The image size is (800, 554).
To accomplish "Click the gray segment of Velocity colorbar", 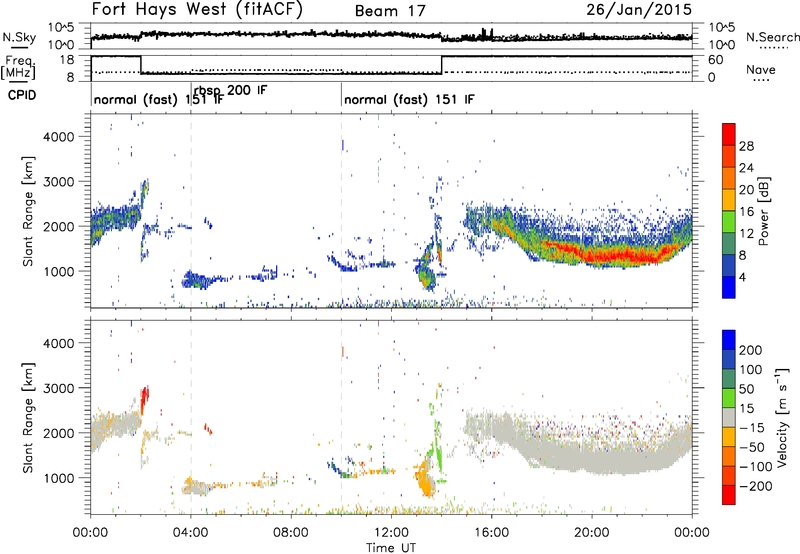I will 729,418.
